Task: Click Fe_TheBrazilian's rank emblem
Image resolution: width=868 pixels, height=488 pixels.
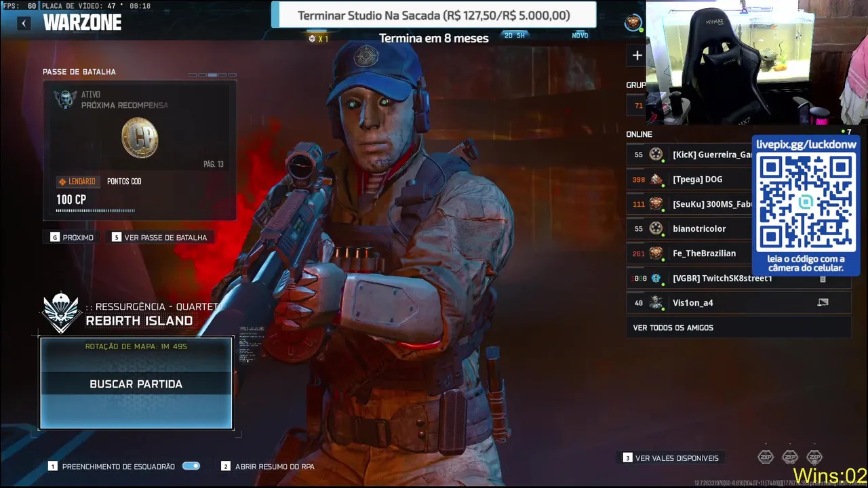Action: 656,253
